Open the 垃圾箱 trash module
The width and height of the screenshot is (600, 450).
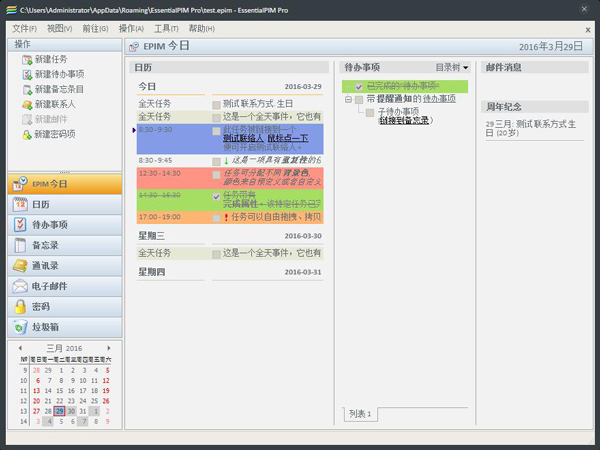[x=65, y=327]
